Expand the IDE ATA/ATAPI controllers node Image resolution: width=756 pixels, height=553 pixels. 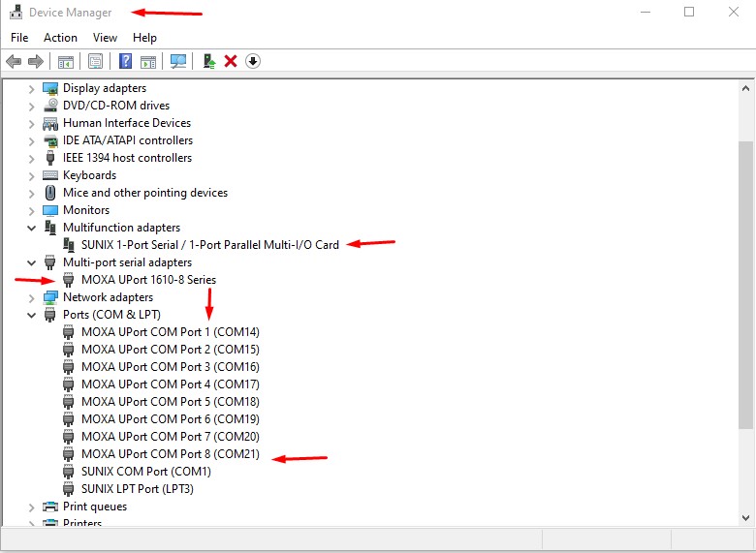[31, 141]
